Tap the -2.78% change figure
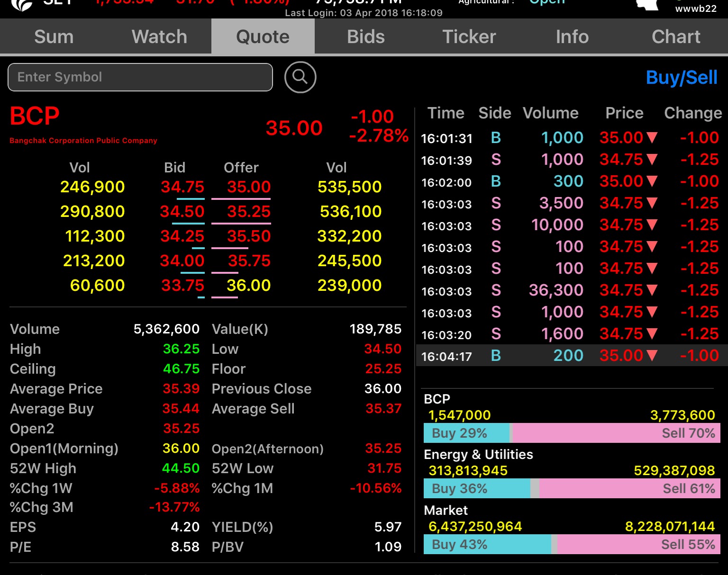The image size is (728, 575). coord(379,136)
